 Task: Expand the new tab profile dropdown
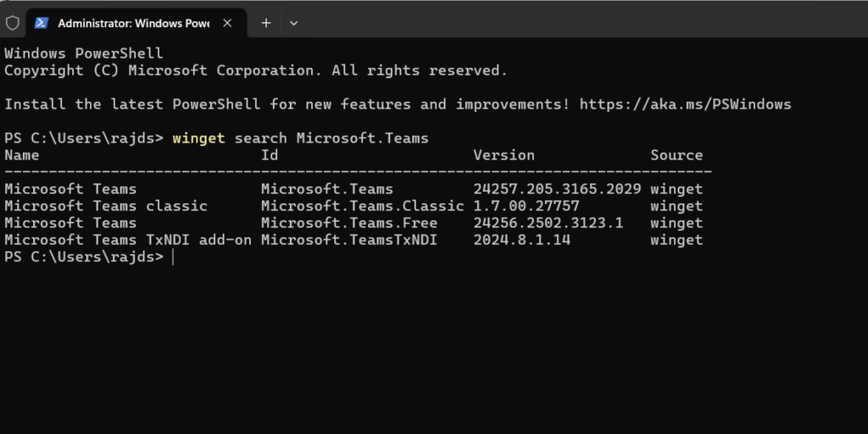point(293,23)
